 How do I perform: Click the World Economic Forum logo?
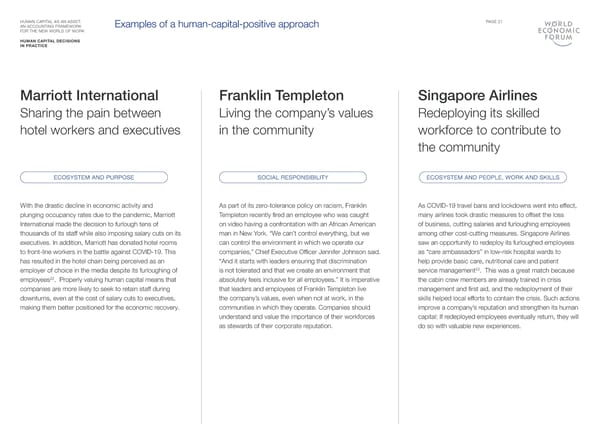559,33
